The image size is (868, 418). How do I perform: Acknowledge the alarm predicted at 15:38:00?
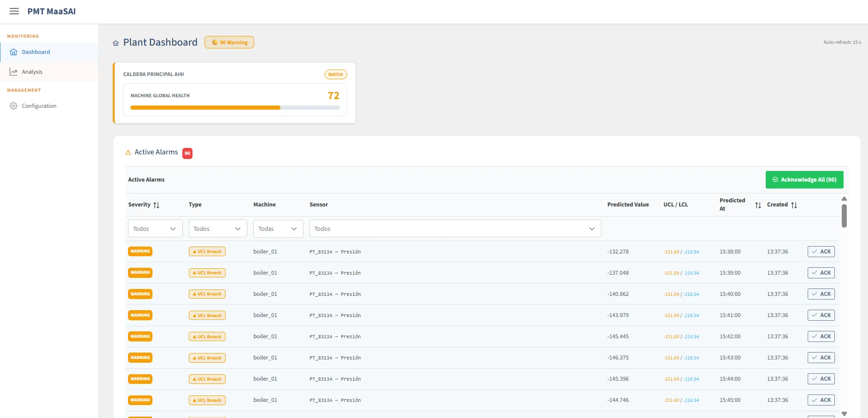[x=821, y=252]
